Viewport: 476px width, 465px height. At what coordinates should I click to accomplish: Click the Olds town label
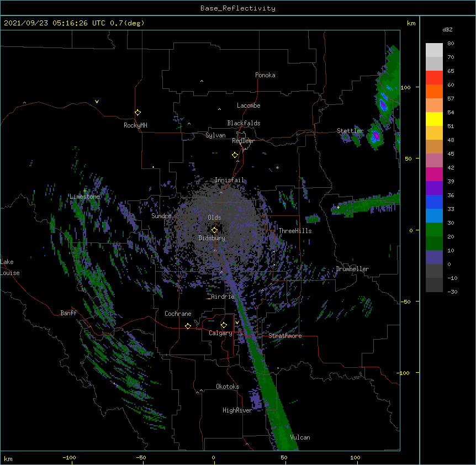coord(214,218)
